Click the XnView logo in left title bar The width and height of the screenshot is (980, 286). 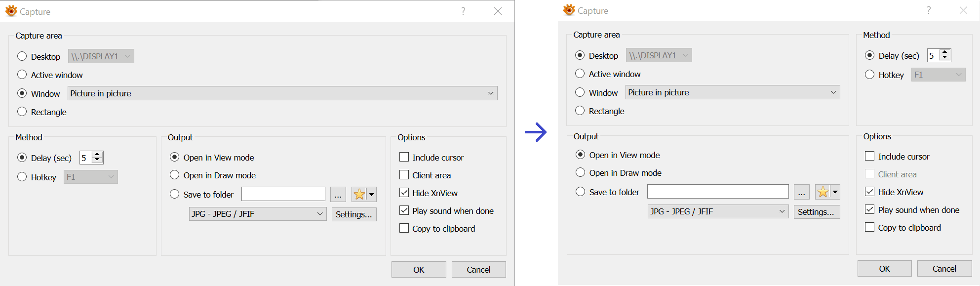coord(11,11)
